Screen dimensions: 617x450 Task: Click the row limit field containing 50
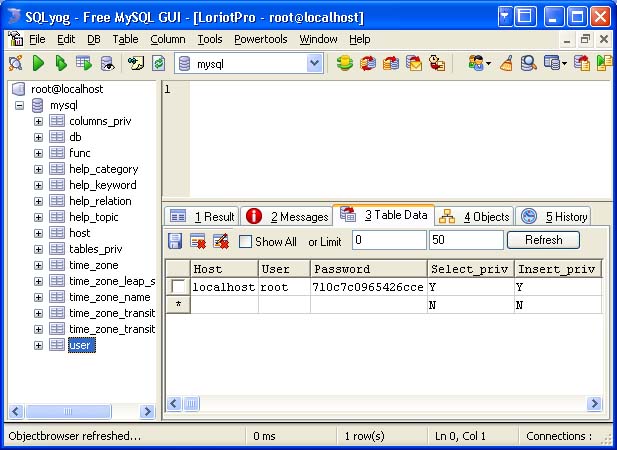click(x=466, y=240)
